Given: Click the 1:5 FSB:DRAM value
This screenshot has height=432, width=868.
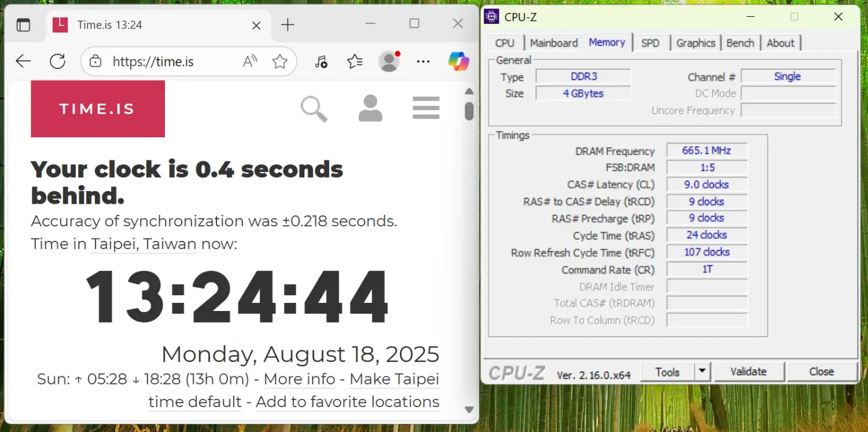Looking at the screenshot, I should pyautogui.click(x=707, y=168).
